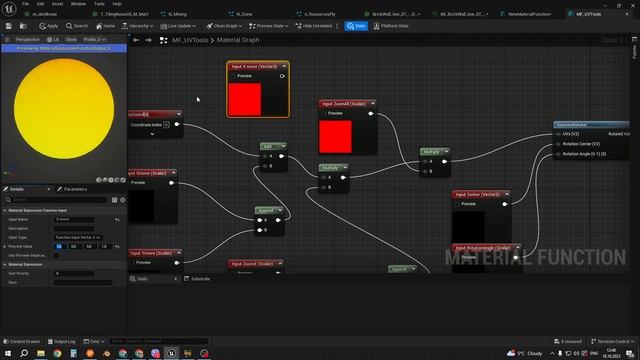640x360 pixels.
Task: Collapse the Add node chevron
Action: pyautogui.click(x=283, y=146)
